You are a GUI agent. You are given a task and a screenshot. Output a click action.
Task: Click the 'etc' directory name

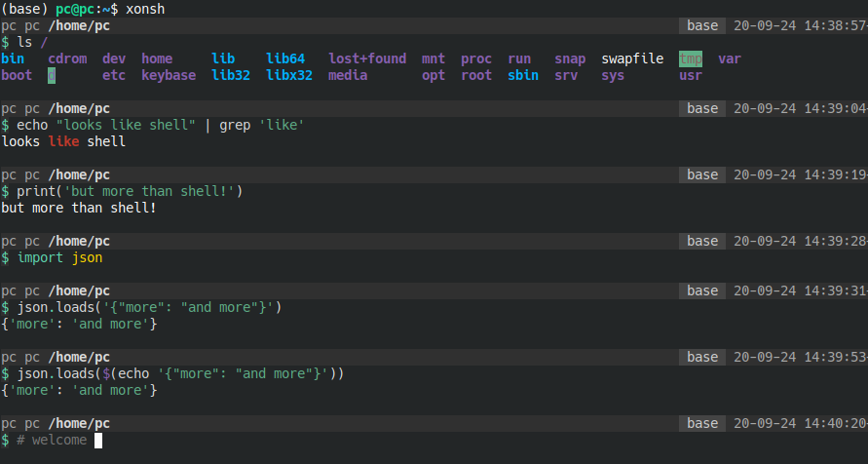[114, 75]
